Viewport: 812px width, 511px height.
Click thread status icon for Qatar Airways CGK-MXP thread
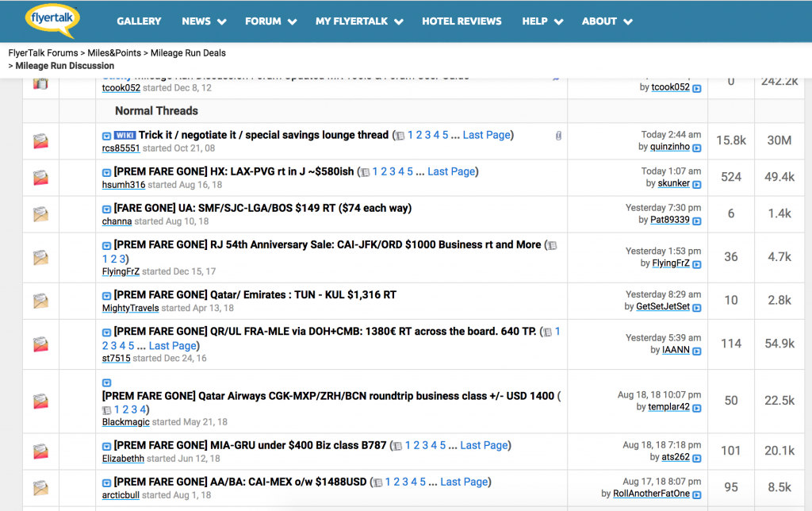[x=41, y=401]
